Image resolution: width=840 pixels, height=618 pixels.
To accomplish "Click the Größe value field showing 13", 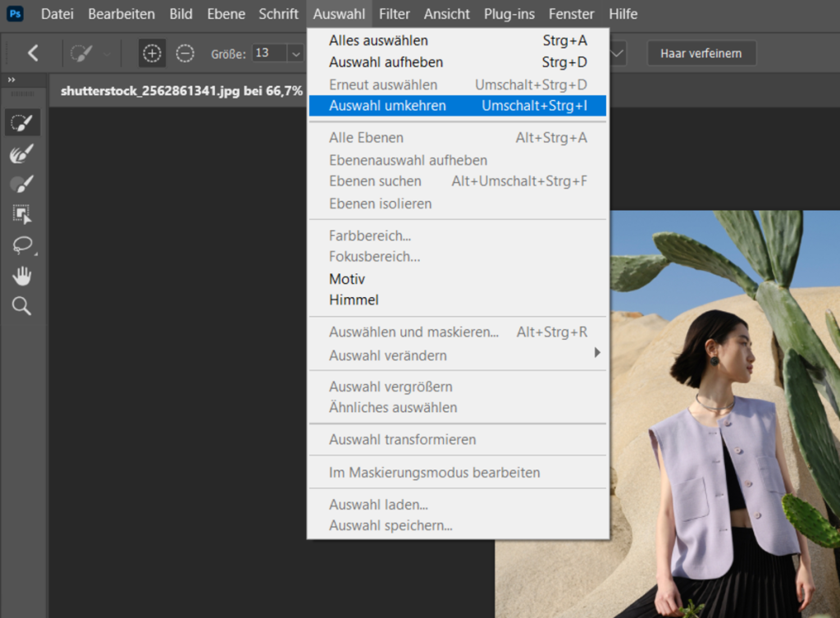I will pyautogui.click(x=268, y=53).
